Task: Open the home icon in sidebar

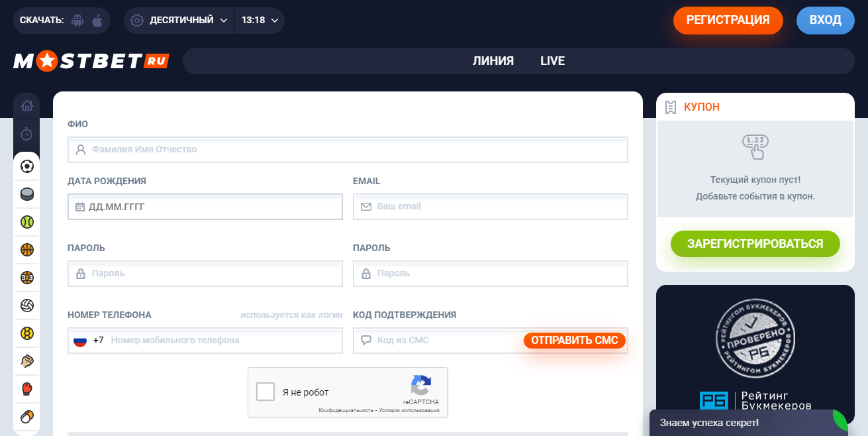Action: click(x=26, y=105)
